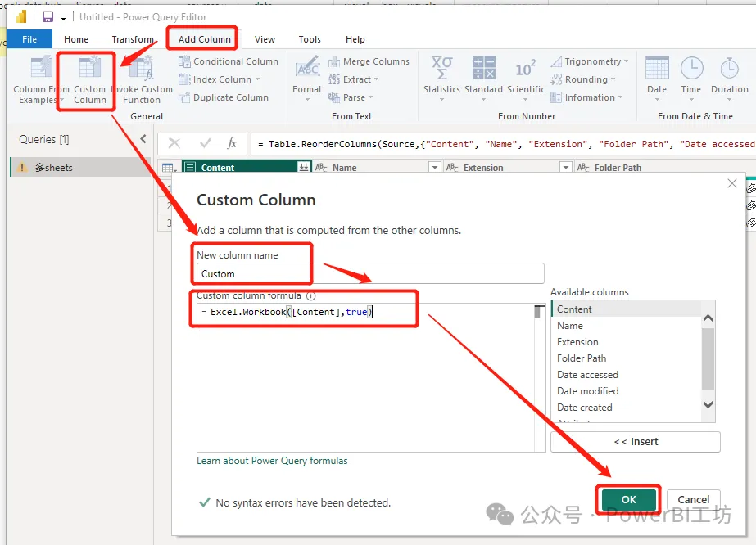Click OK to add the column
Viewport: 756px width, 545px height.
tap(629, 500)
